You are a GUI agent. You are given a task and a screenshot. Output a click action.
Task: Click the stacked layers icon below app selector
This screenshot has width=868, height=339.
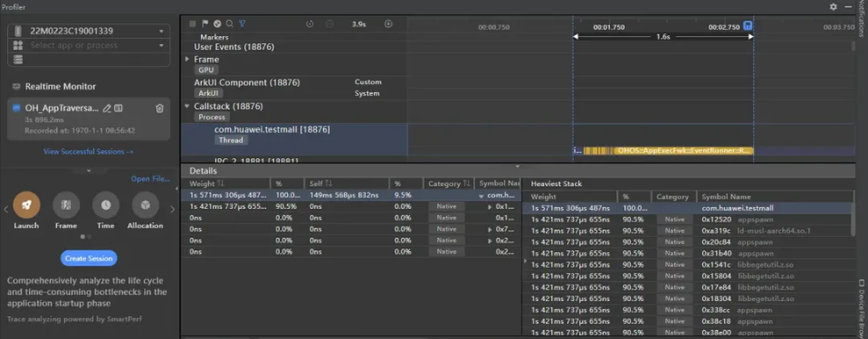[x=18, y=59]
